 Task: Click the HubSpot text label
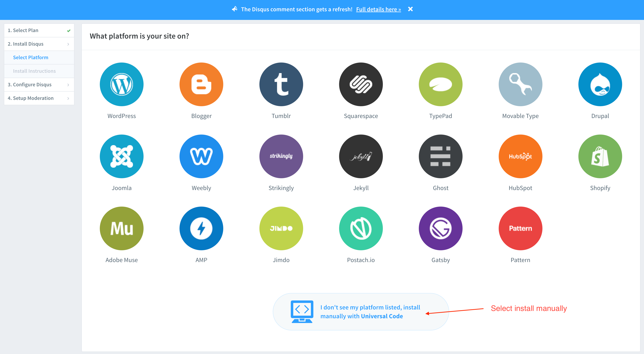(x=520, y=188)
